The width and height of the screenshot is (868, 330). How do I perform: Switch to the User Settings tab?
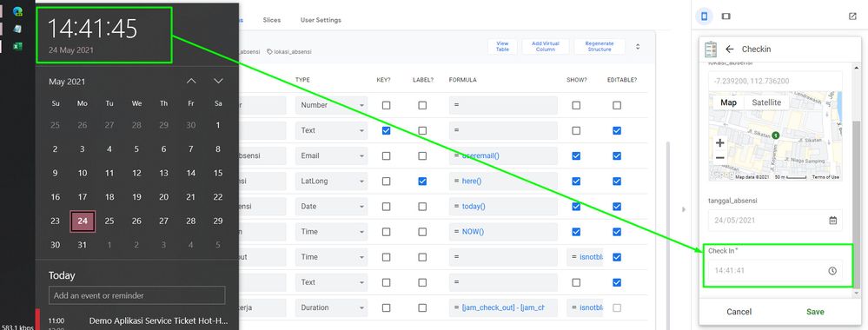[x=321, y=20]
